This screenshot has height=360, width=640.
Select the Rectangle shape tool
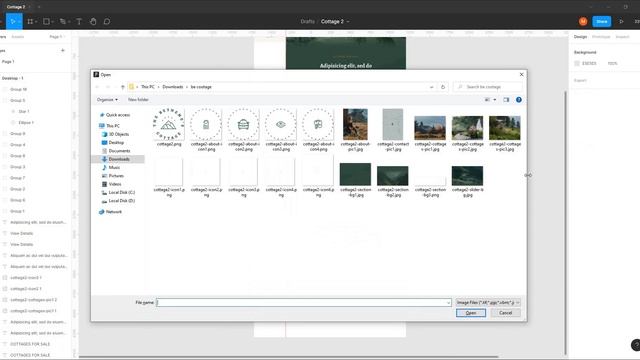click(x=46, y=21)
